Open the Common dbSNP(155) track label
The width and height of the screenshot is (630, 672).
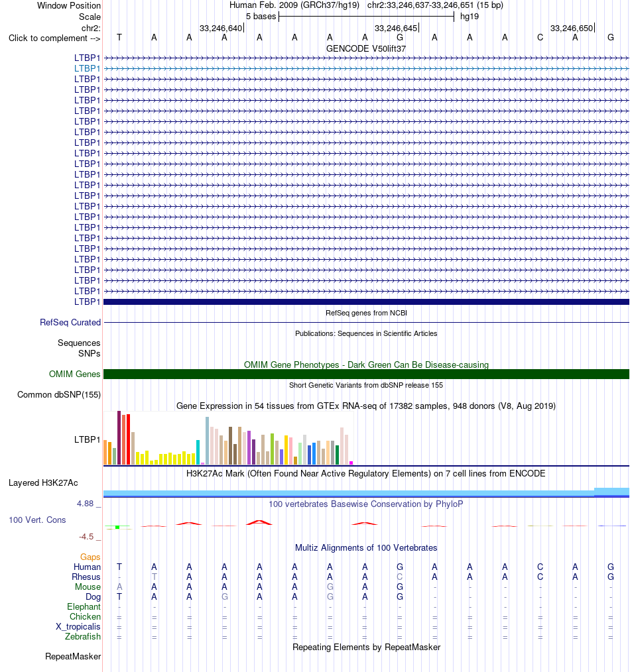[x=59, y=395]
